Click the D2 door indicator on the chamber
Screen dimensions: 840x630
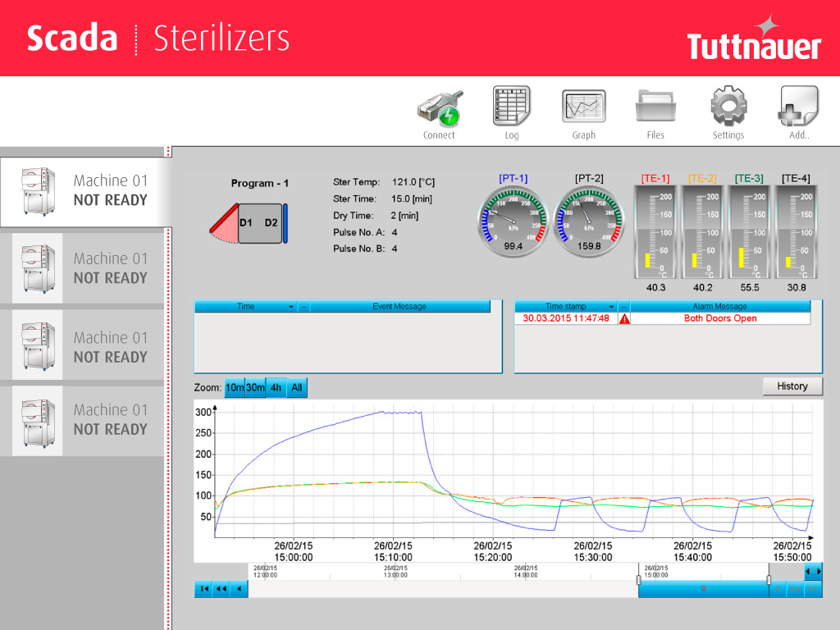(x=271, y=223)
